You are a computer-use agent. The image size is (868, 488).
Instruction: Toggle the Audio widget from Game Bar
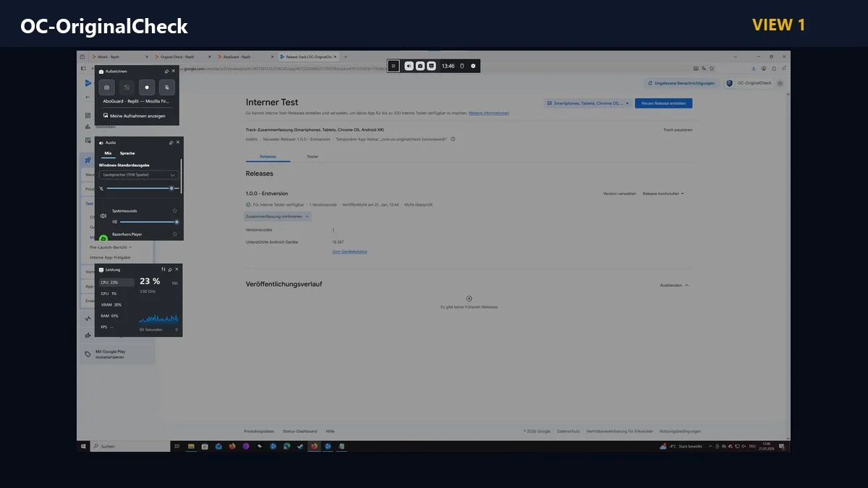point(409,66)
